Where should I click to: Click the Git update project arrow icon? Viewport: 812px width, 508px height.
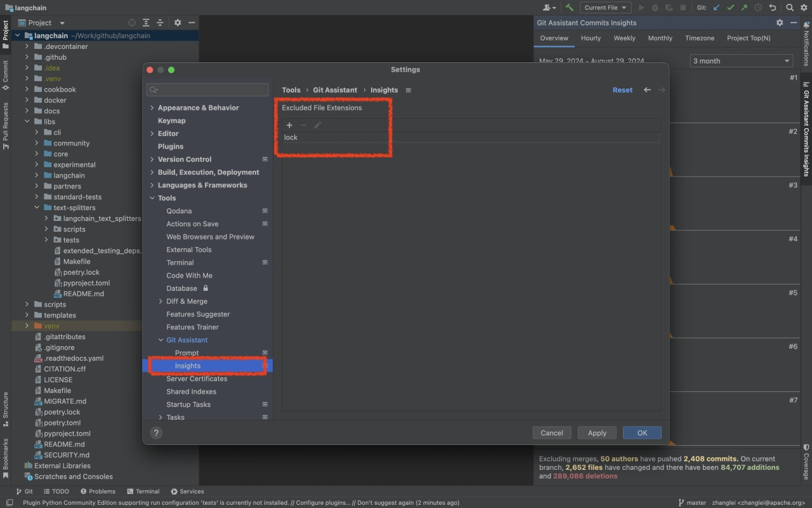(716, 8)
